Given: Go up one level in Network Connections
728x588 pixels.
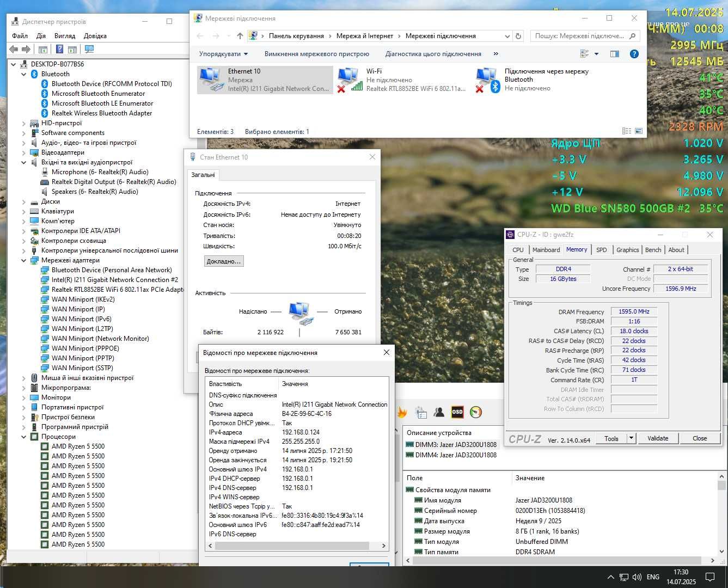Looking at the screenshot, I should pyautogui.click(x=240, y=36).
